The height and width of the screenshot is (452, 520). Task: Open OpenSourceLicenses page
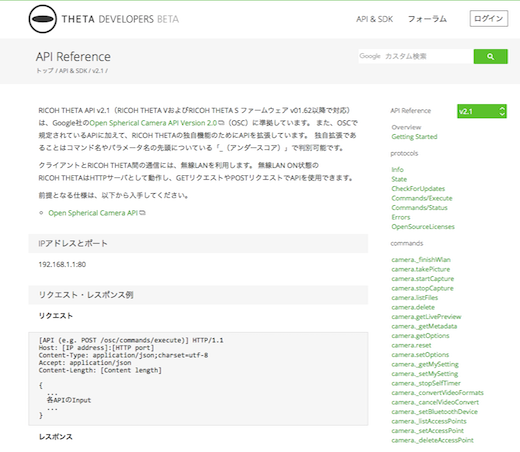click(x=423, y=227)
